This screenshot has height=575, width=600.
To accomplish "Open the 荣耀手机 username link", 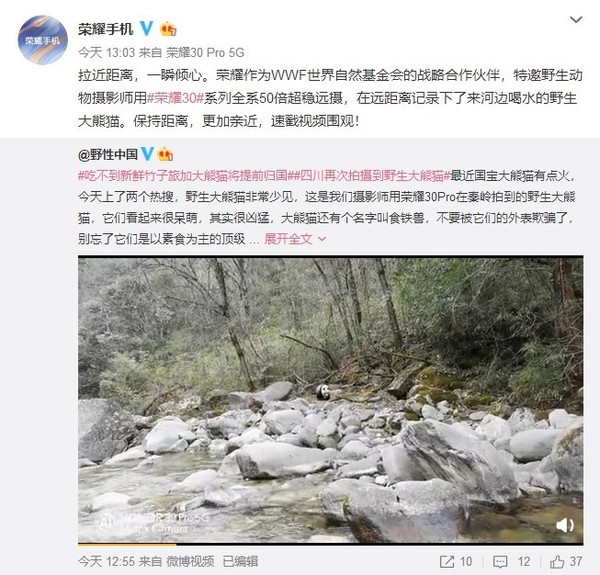I will pyautogui.click(x=106, y=29).
